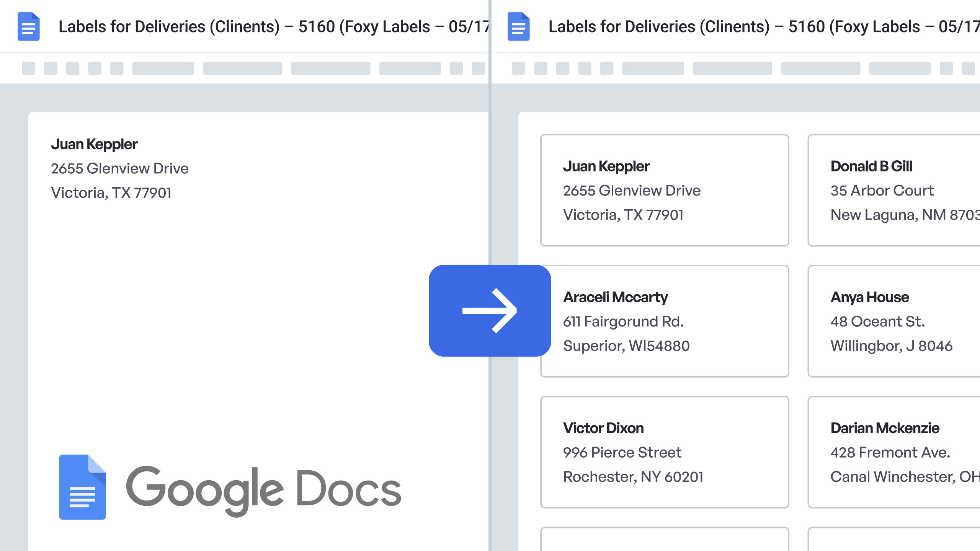Click first small toolbar placeholder in left window

[29, 68]
